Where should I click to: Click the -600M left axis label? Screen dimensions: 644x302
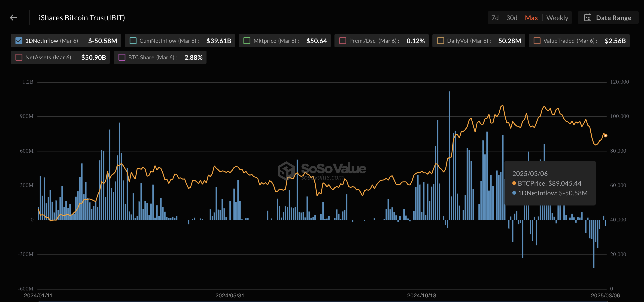pos(26,289)
